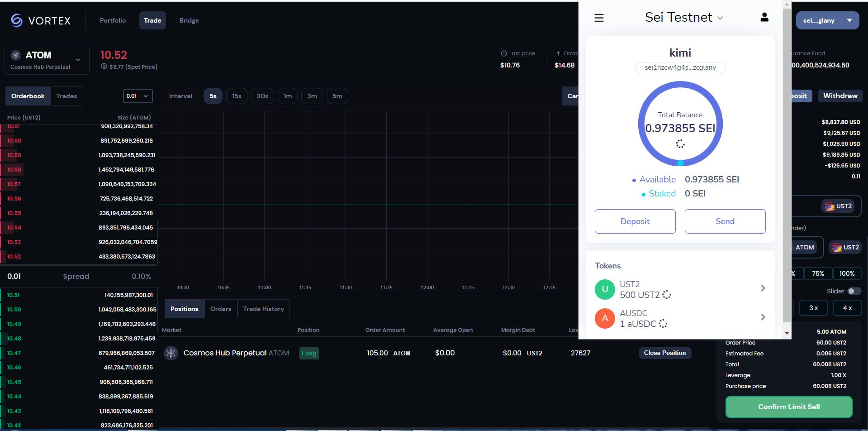Open the Orders tab

point(221,309)
